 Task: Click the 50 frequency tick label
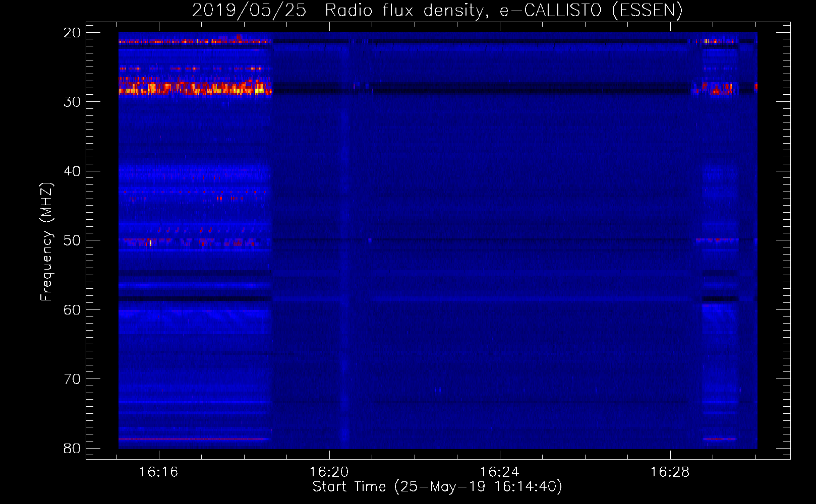pos(72,240)
